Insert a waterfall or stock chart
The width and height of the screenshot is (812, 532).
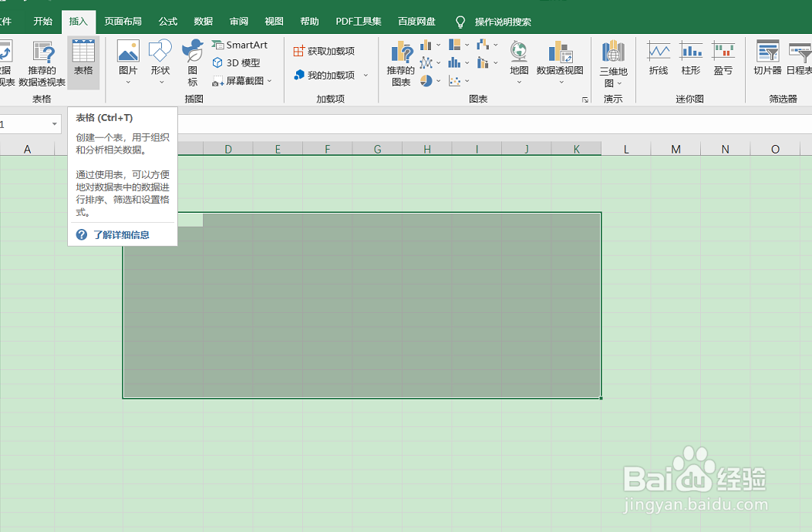click(x=483, y=45)
